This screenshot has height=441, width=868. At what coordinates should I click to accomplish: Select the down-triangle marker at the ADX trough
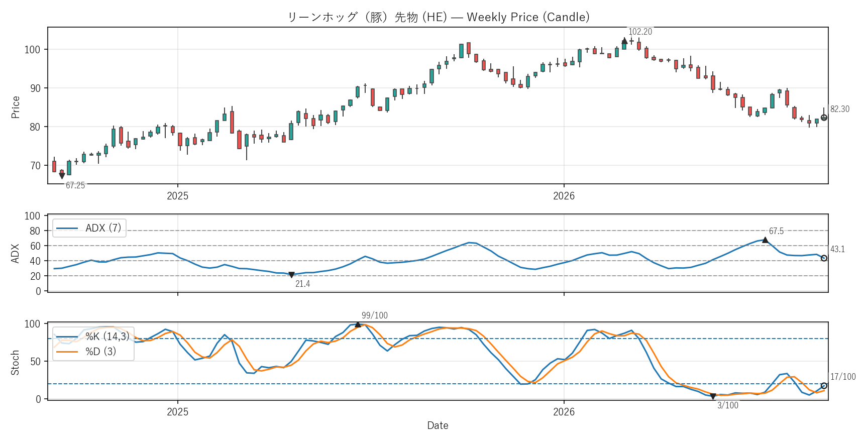(291, 275)
